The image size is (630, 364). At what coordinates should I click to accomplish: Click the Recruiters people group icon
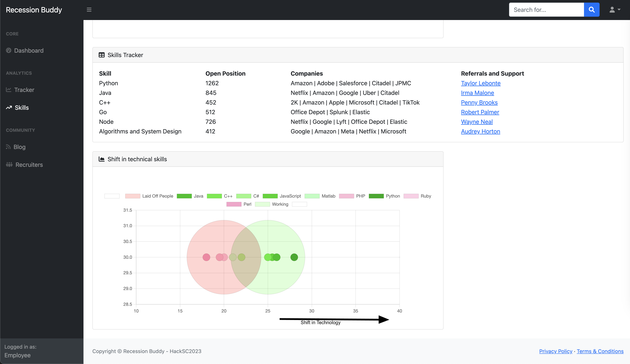point(9,165)
